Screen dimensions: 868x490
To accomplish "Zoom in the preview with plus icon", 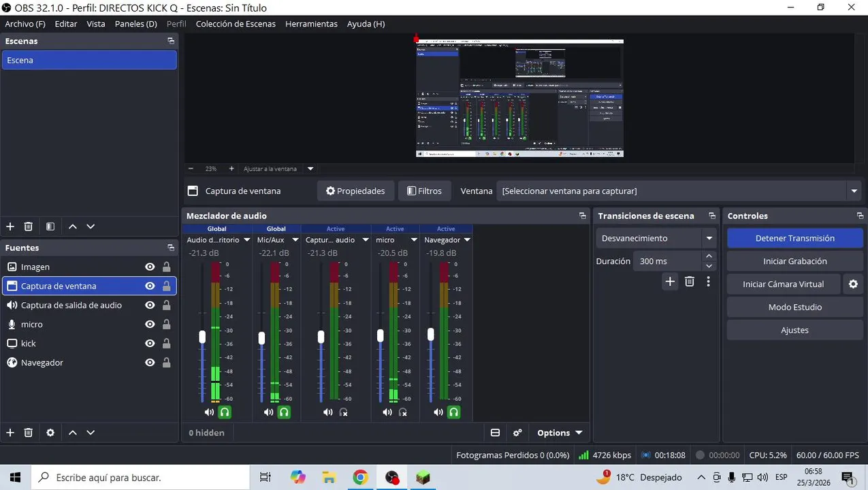I will (231, 169).
